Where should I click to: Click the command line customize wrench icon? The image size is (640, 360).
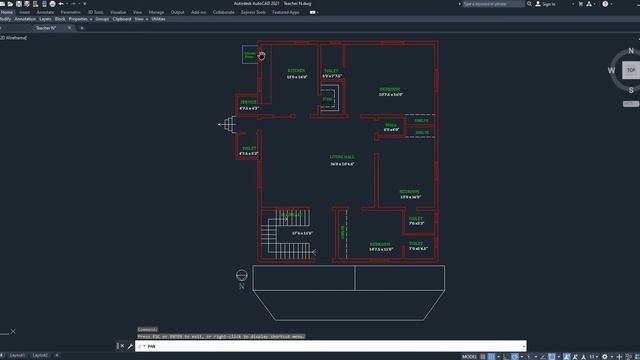[130, 346]
